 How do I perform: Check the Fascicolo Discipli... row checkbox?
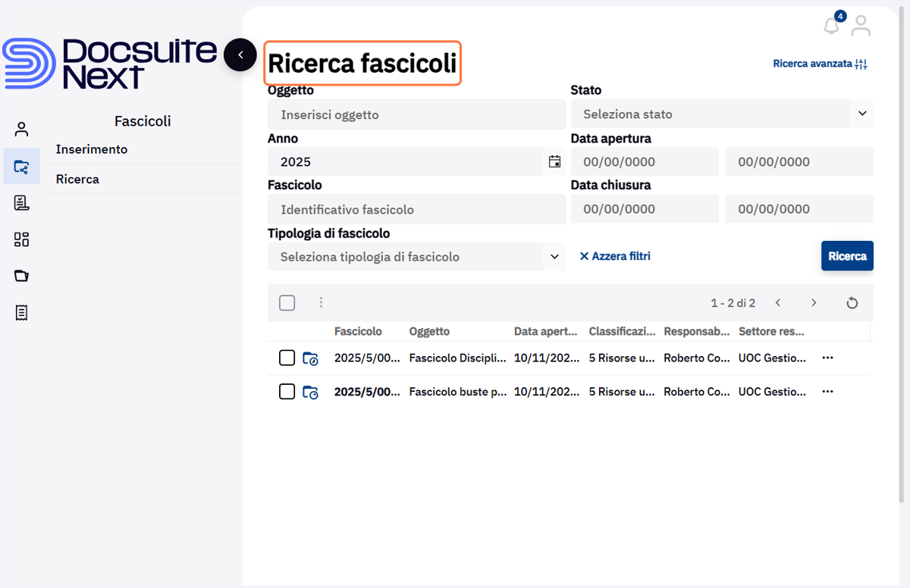click(287, 358)
